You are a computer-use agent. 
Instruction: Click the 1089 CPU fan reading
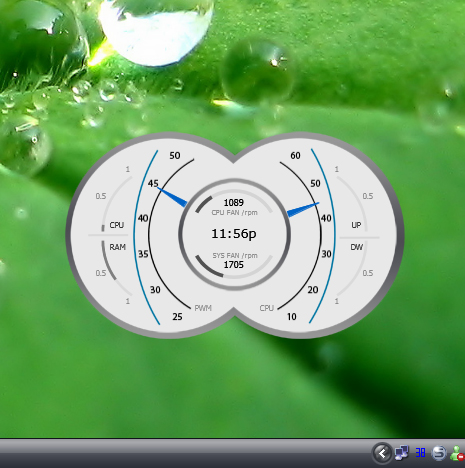[234, 203]
